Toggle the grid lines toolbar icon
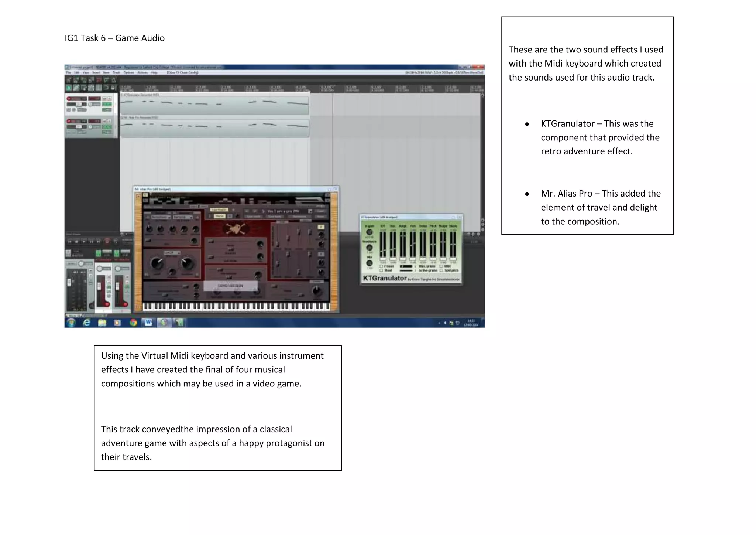Image resolution: width=756 pixels, height=535 pixels. (99, 88)
